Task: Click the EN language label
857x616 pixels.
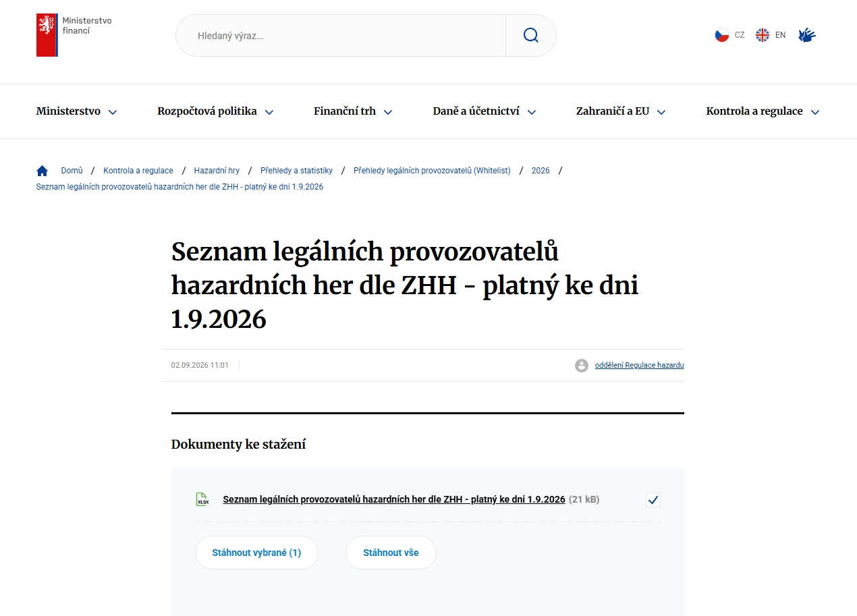Action: pyautogui.click(x=780, y=35)
